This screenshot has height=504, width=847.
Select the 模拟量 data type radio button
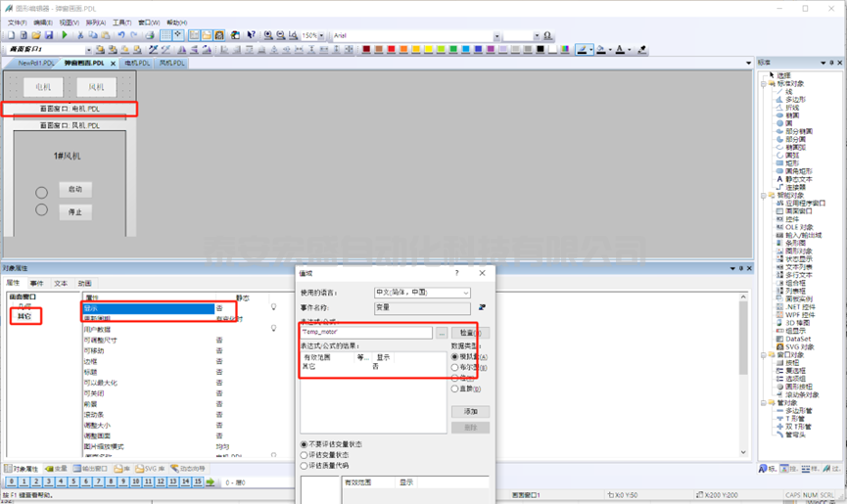coord(454,357)
